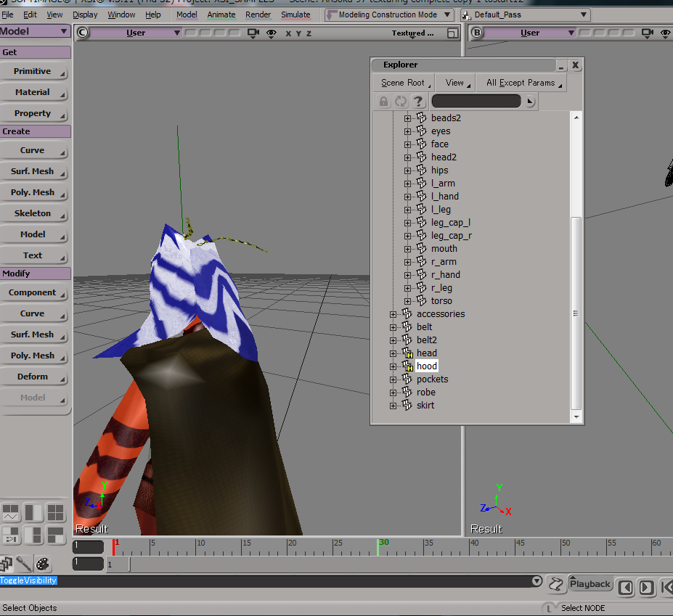
Task: Select the head node icon in Explorer
Action: (x=407, y=353)
